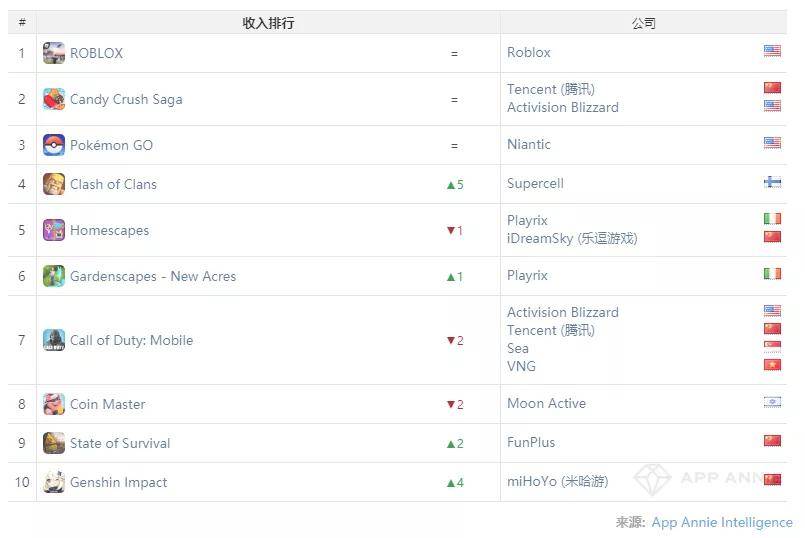
Task: Click the State of Survival icon
Action: click(x=54, y=443)
